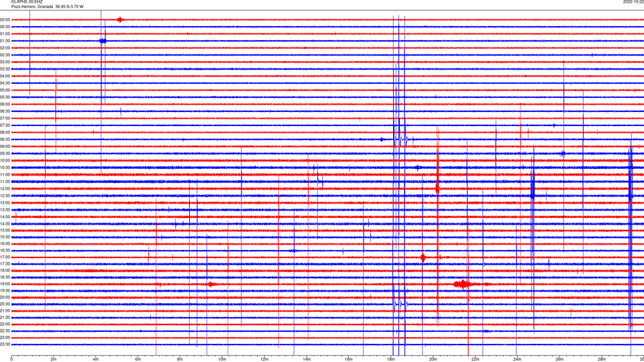Click the 12m tick on the minutes axis

(x=264, y=359)
